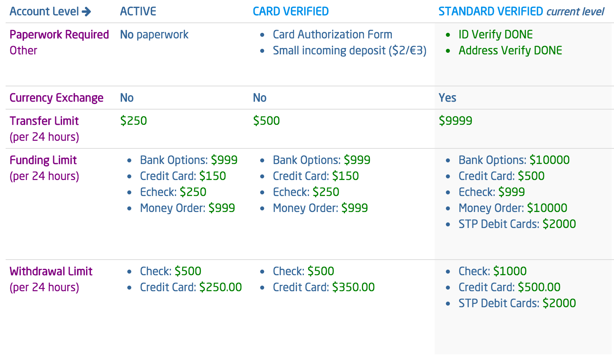Viewport: 614px width, 364px height.
Task: Select STP Debit Cards funding limit entry
Action: (517, 224)
